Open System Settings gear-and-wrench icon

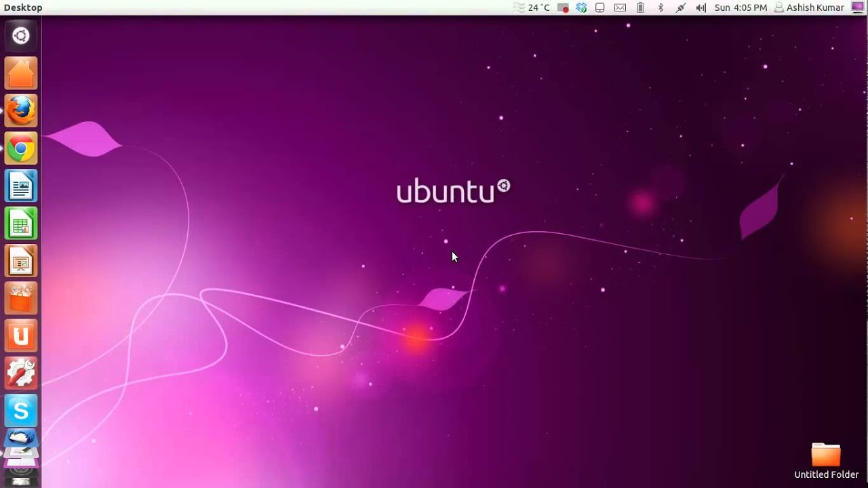21,373
